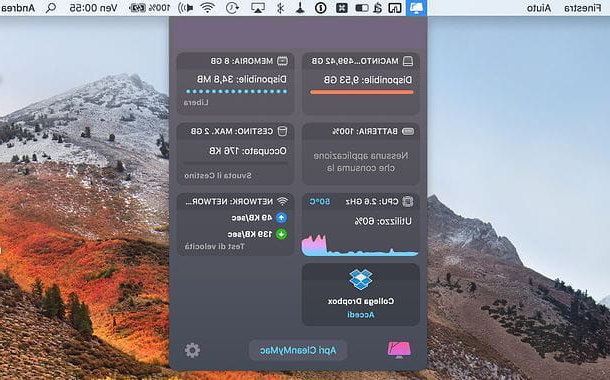Click the 139 KB/sec download speed

[250, 234]
